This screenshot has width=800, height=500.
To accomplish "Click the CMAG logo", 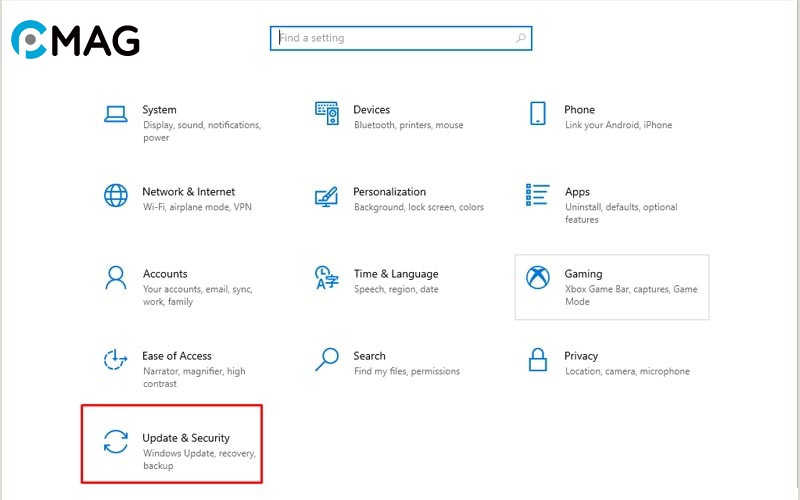I will 75,40.
